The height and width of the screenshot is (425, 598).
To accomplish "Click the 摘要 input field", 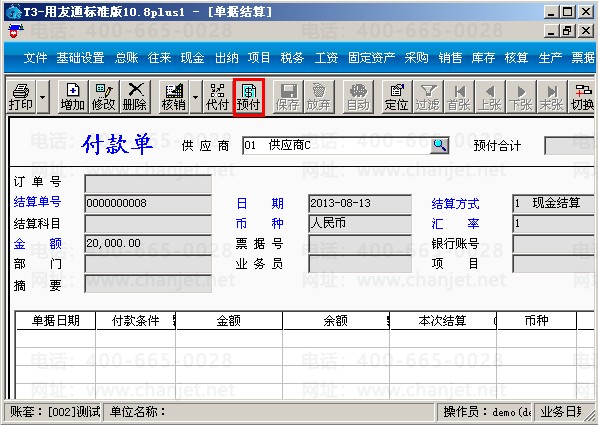I will pos(148,284).
